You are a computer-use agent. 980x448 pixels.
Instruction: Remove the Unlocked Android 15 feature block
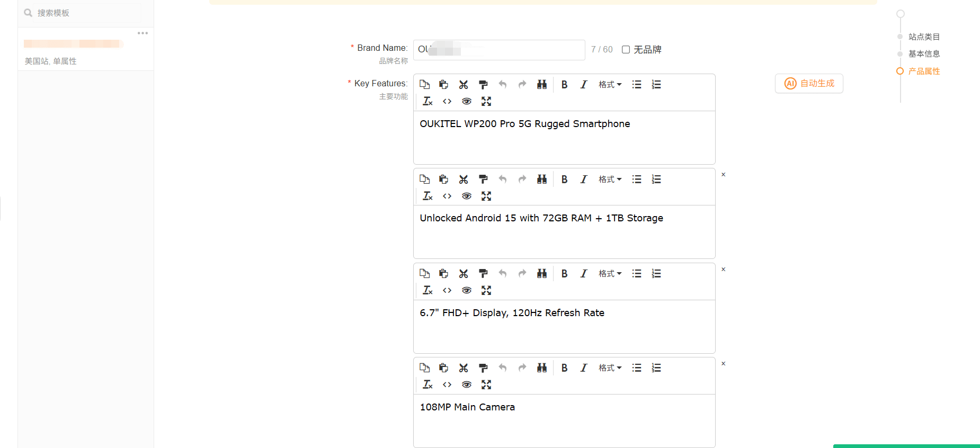click(x=724, y=175)
